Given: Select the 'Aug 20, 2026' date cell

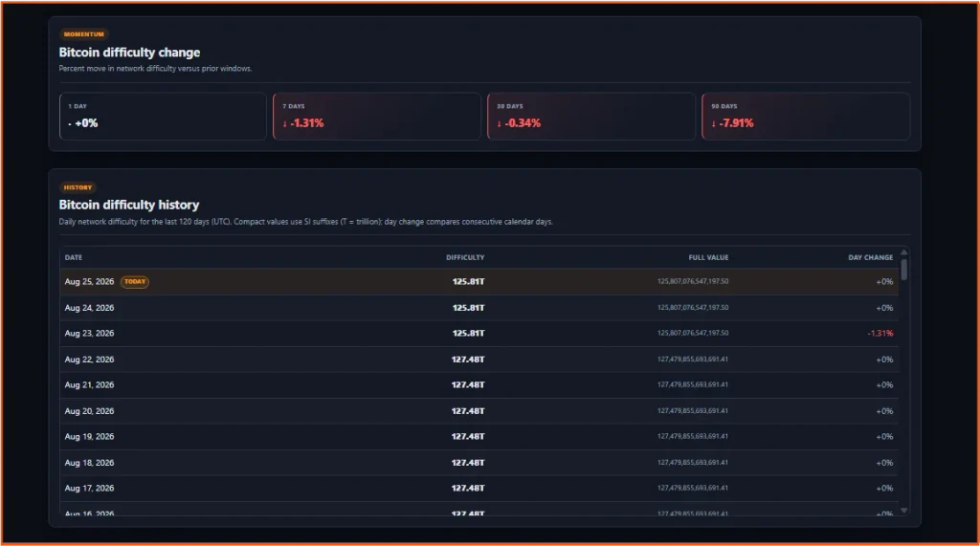Looking at the screenshot, I should coord(89,412).
